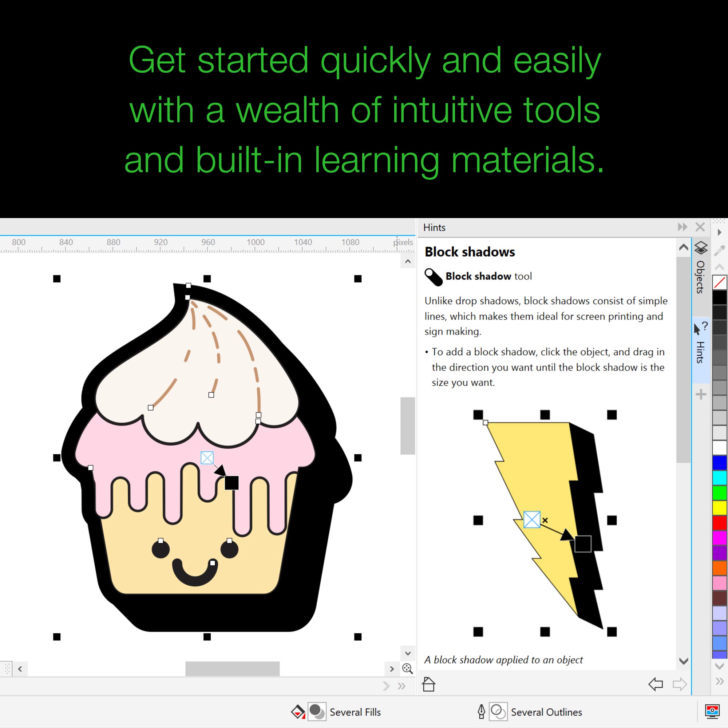This screenshot has height=728, width=728.
Task: Pick the dark brown color swatch
Action: 720,598
